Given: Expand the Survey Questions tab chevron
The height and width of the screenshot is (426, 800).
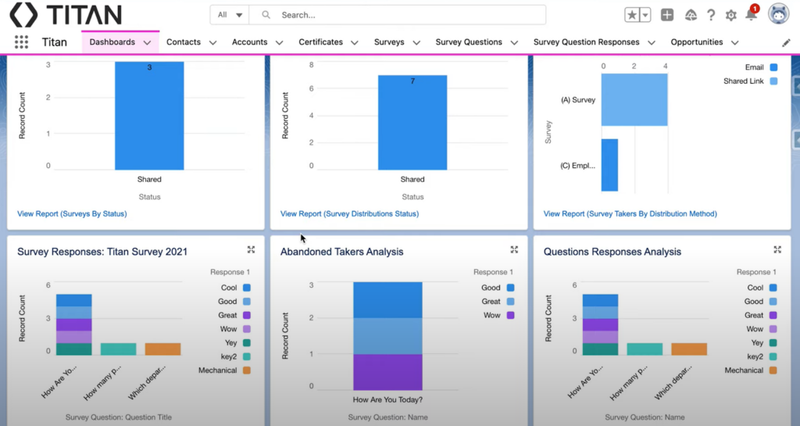Looking at the screenshot, I should [514, 42].
